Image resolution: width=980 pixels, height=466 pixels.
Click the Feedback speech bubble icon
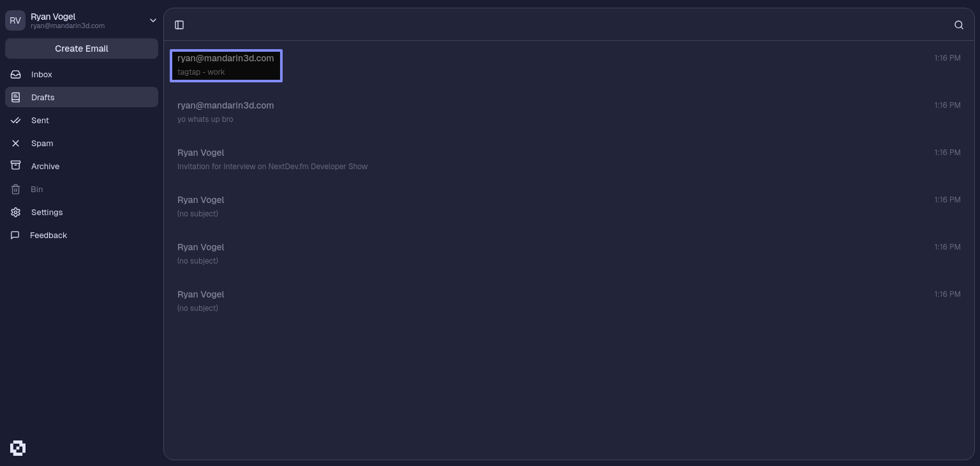click(15, 236)
